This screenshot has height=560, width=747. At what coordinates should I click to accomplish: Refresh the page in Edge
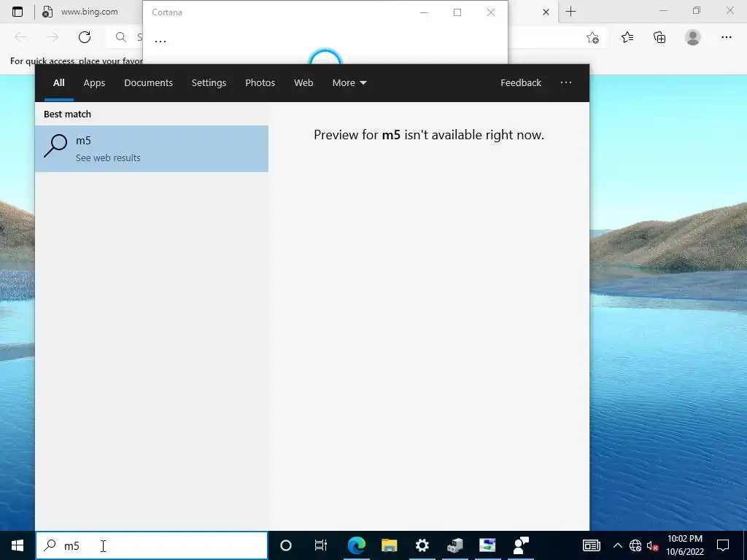pyautogui.click(x=85, y=37)
